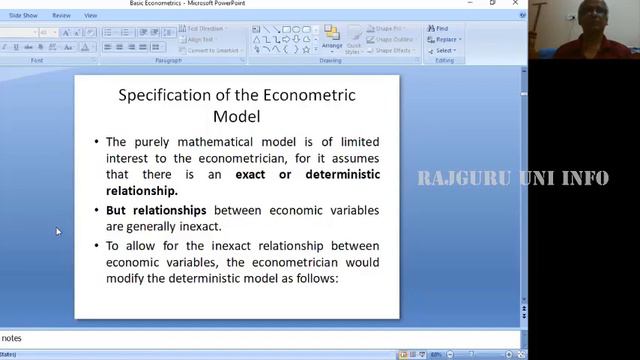The width and height of the screenshot is (640, 360).
Task: Click the Grow Font icon
Action: [x=66, y=33]
